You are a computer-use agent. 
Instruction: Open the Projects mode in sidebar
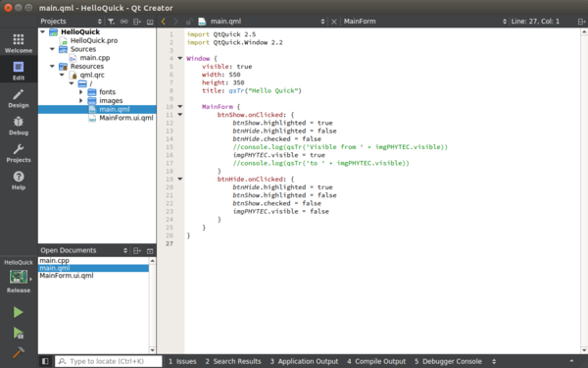tap(19, 153)
